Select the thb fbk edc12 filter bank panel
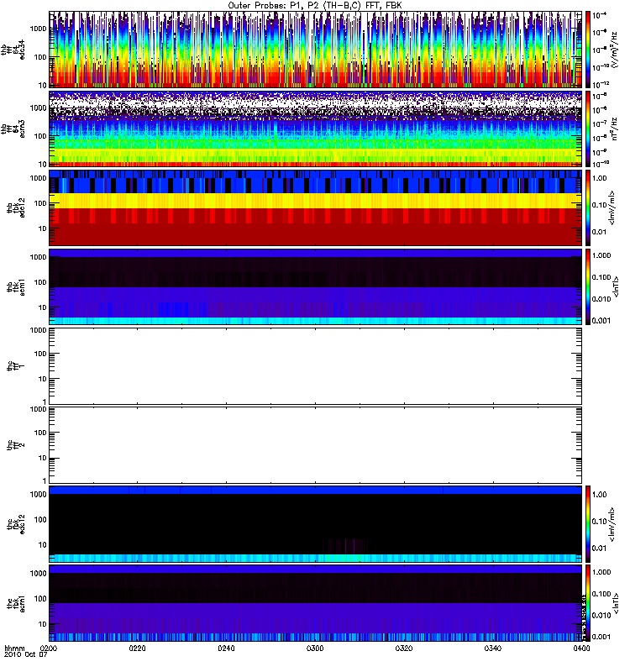630x672 pixels. 316,207
